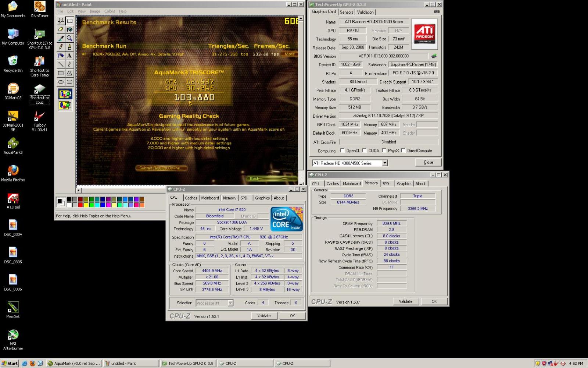
Task: Select the Pencil tool in Paint
Action: click(x=61, y=47)
